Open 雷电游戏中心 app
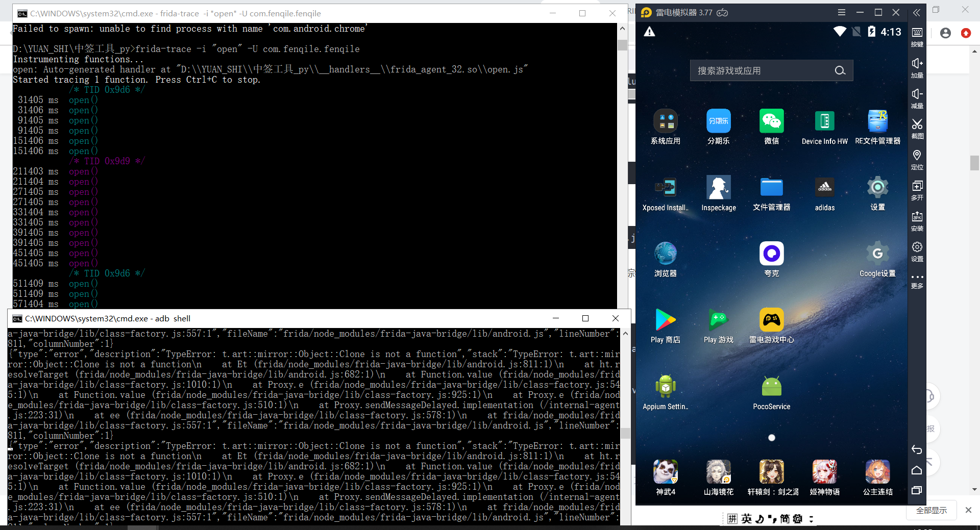 [x=772, y=326]
